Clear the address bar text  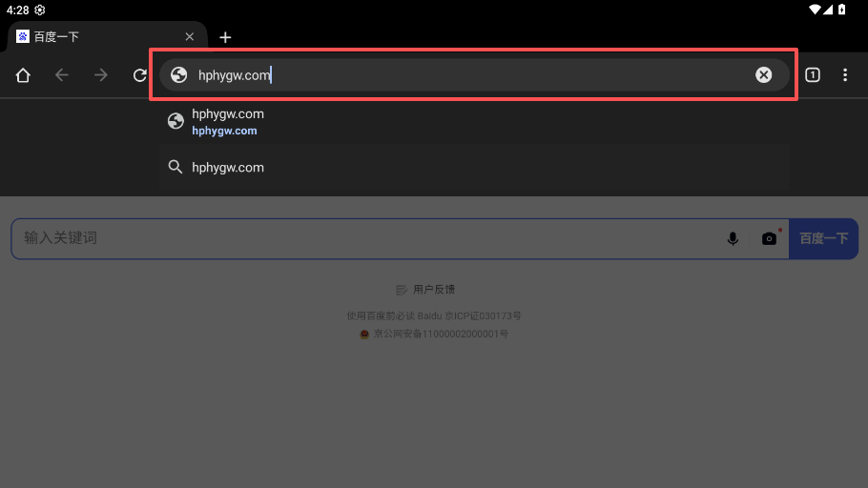coord(763,75)
